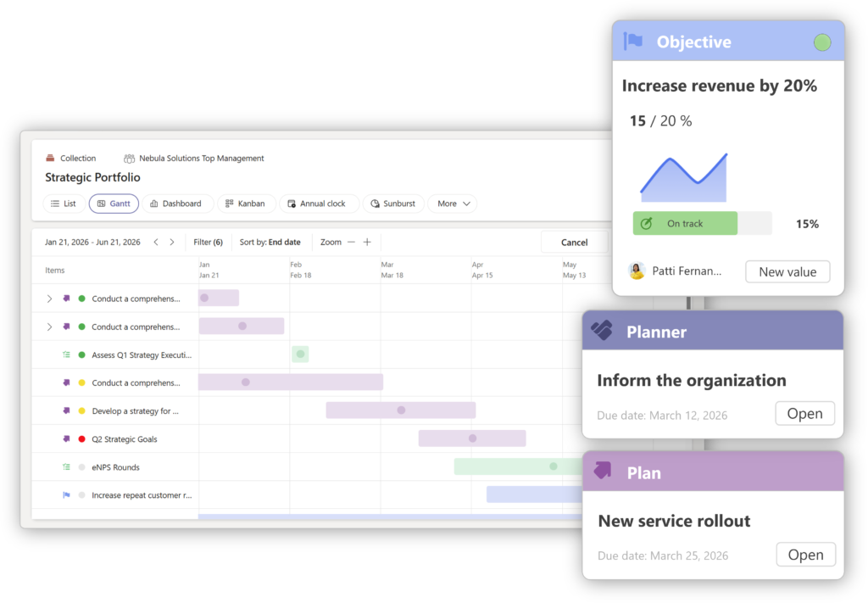
Task: Go to next date range arrow
Action: pyautogui.click(x=172, y=243)
